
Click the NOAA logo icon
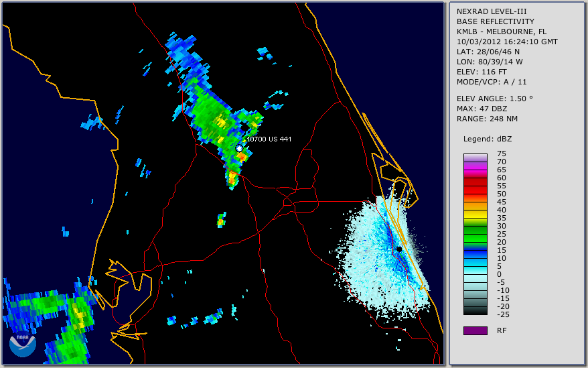pos(23,345)
